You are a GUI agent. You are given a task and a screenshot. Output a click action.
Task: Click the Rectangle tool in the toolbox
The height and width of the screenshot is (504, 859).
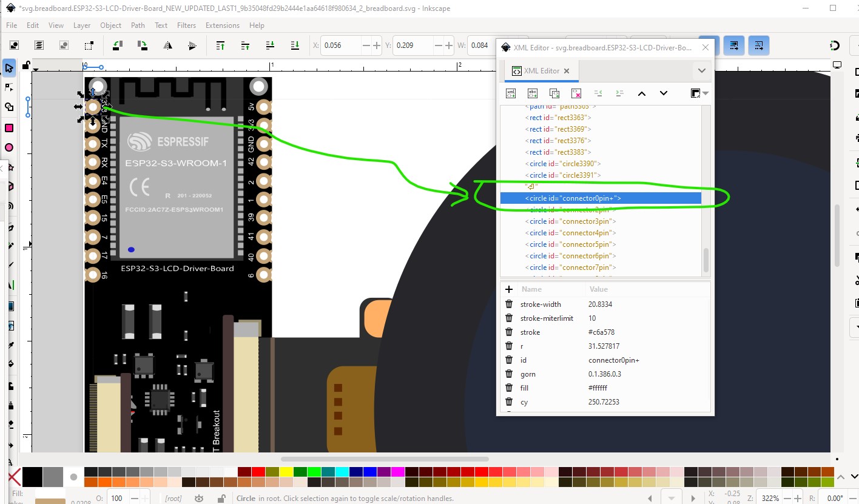pos(9,128)
